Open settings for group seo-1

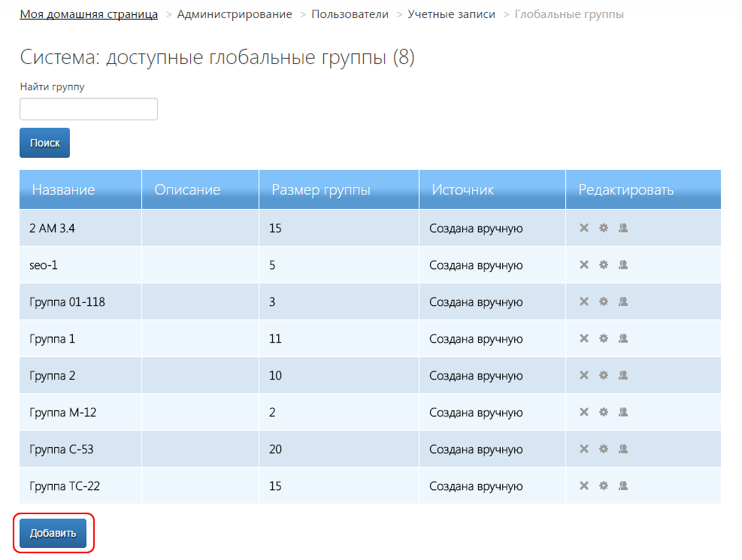[603, 265]
